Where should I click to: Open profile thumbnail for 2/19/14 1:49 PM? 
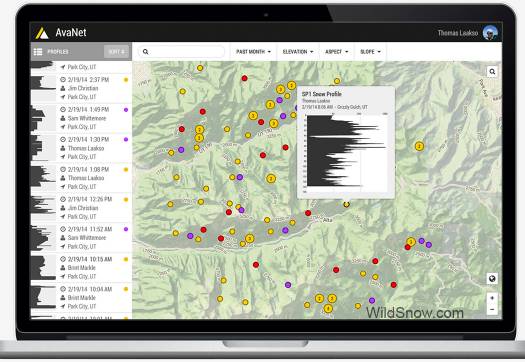pos(43,118)
